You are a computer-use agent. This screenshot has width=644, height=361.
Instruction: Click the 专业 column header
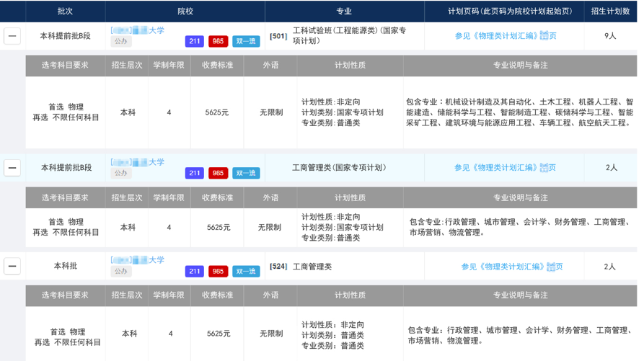344,11
